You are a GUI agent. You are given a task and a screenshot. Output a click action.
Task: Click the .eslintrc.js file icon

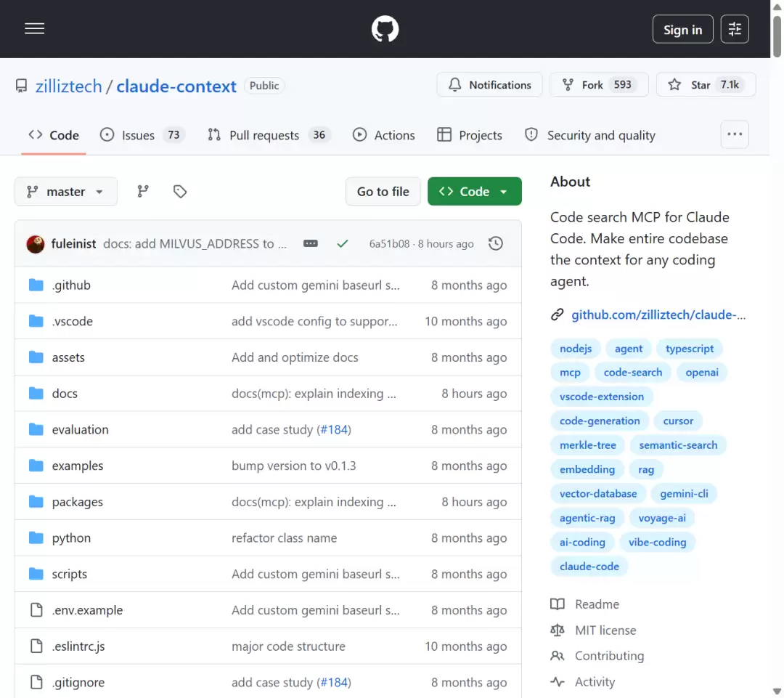[x=36, y=646]
